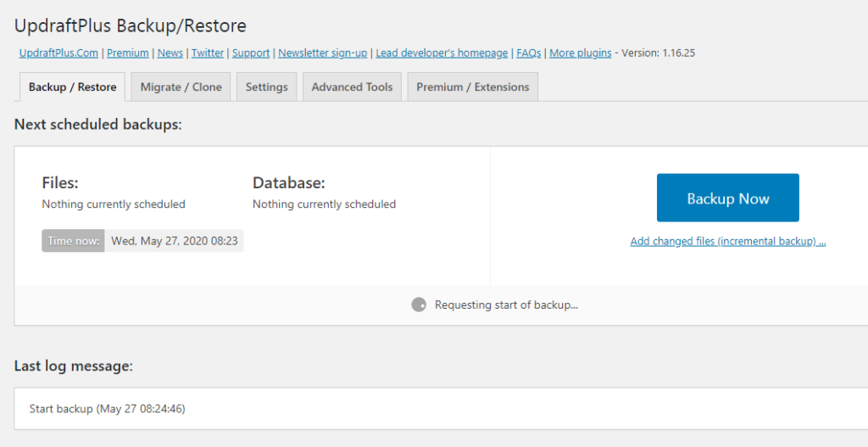Viewport: 868px width, 447px height.
Task: Click the Files: heading
Action: 60,183
